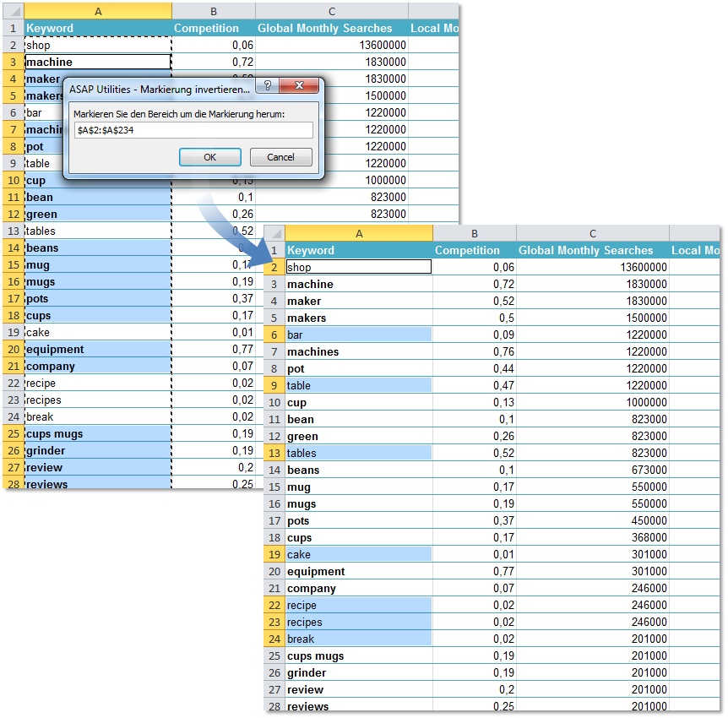
Task: Click cell 'break' in right sheet
Action: 359,639
